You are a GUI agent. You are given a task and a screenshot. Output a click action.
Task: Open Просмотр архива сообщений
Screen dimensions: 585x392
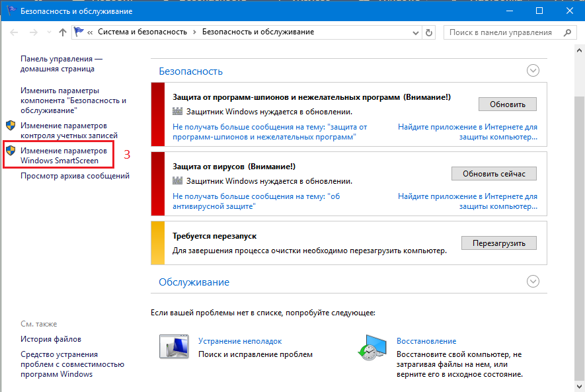(x=75, y=176)
